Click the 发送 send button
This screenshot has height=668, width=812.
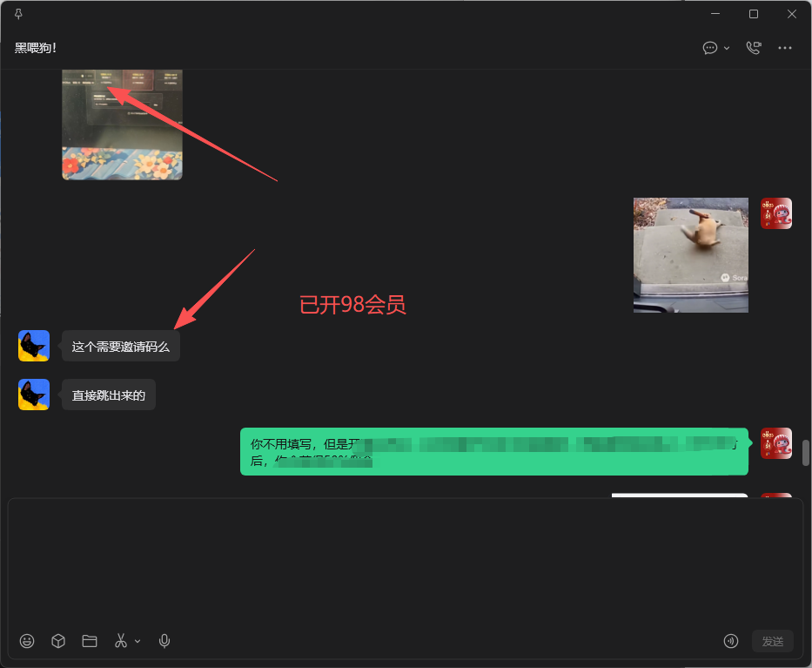coord(772,641)
